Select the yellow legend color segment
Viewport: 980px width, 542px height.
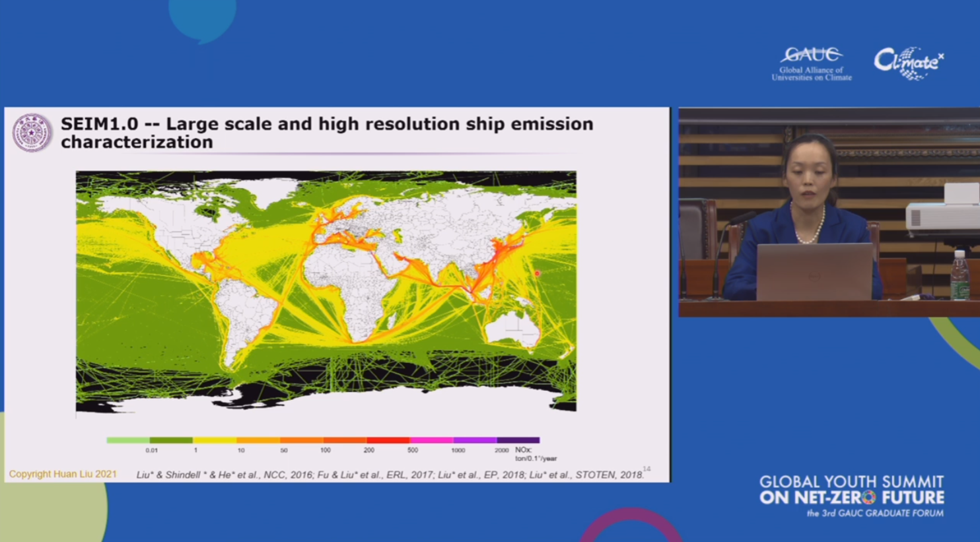[x=215, y=440]
